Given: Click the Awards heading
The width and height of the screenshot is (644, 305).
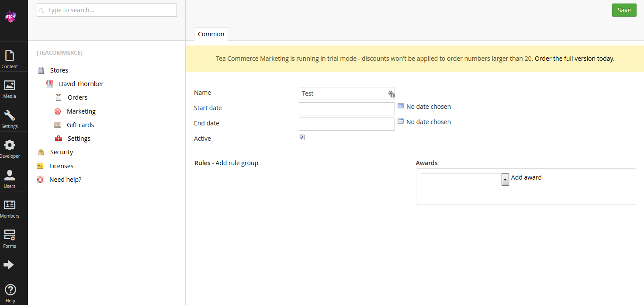Looking at the screenshot, I should 426,163.
